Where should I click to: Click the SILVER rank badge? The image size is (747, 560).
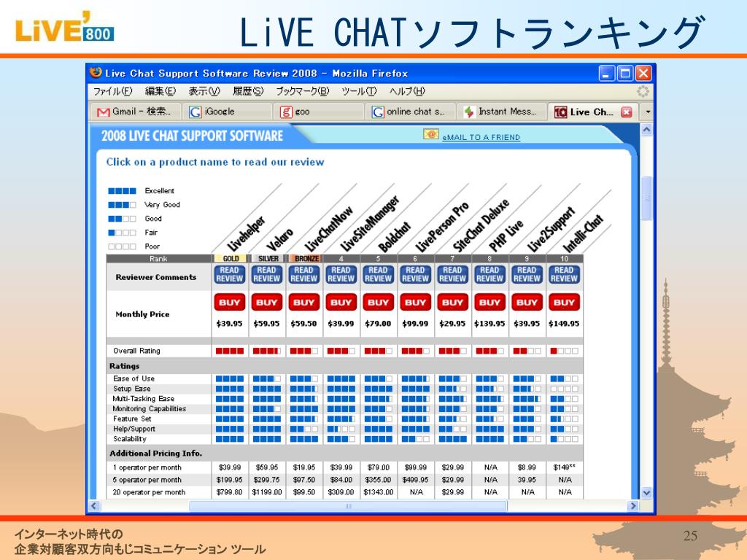click(x=268, y=259)
